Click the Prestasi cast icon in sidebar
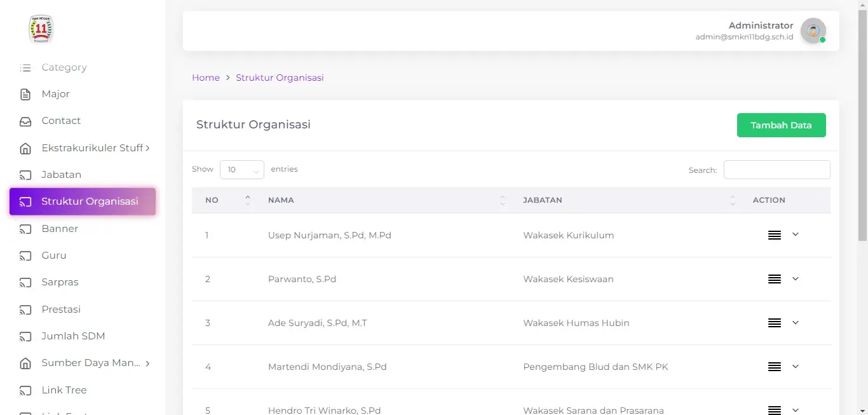 [x=25, y=310]
